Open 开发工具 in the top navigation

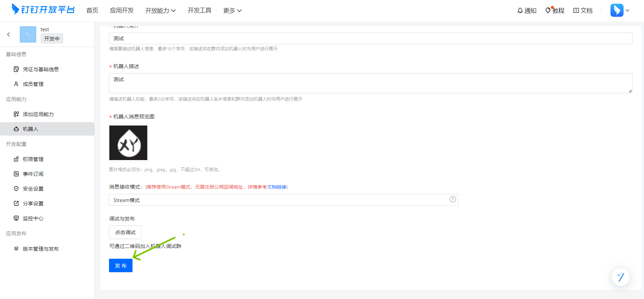200,11
